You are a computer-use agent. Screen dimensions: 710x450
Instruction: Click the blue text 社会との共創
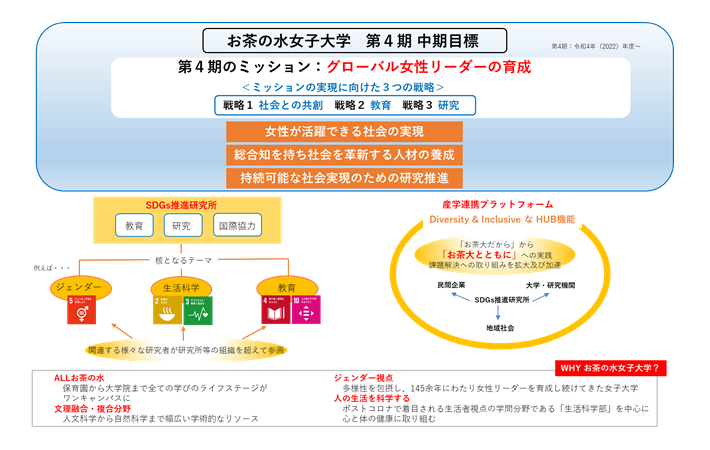[x=290, y=105]
